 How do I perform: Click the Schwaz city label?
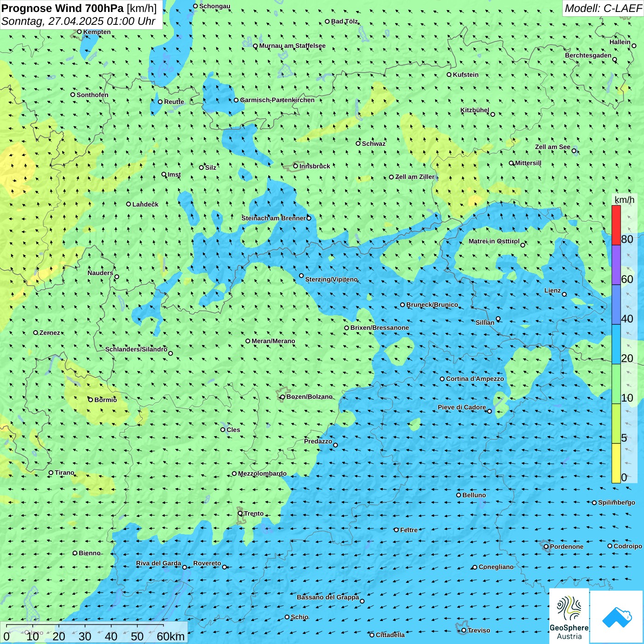point(374,144)
